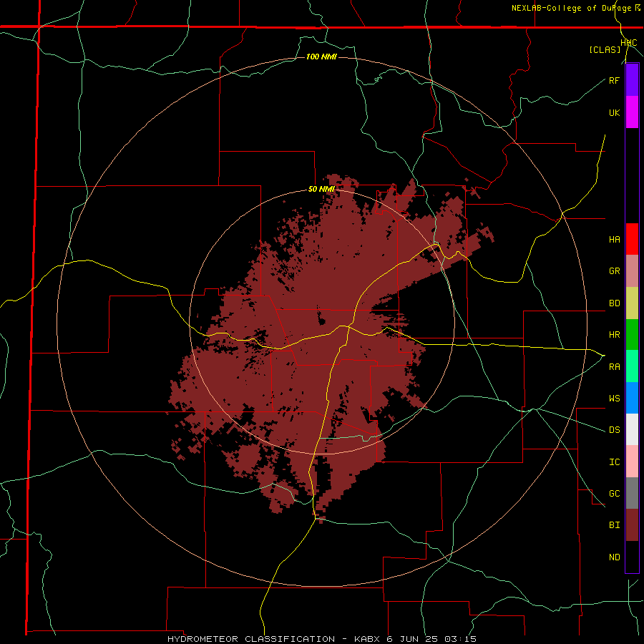The width and height of the screenshot is (644, 644).
Task: Click the IC legend label
Action: 614,462
